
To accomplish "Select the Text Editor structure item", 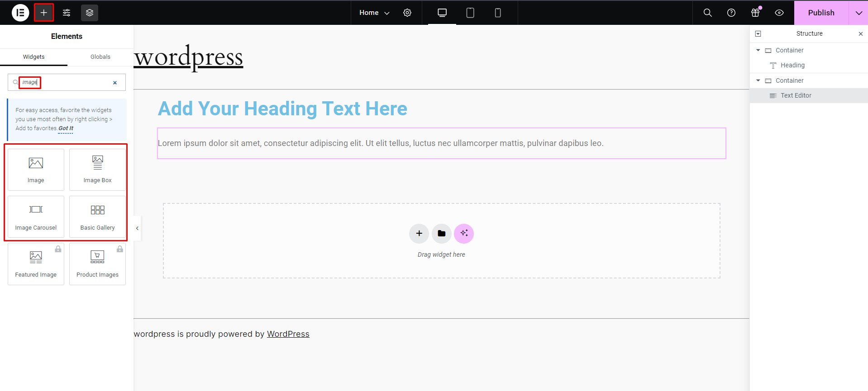I will click(x=796, y=95).
